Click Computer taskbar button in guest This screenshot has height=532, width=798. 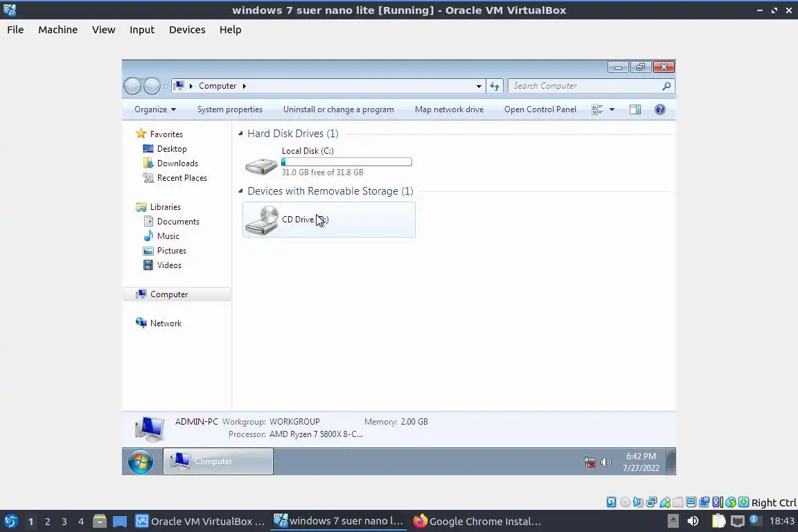(218, 461)
